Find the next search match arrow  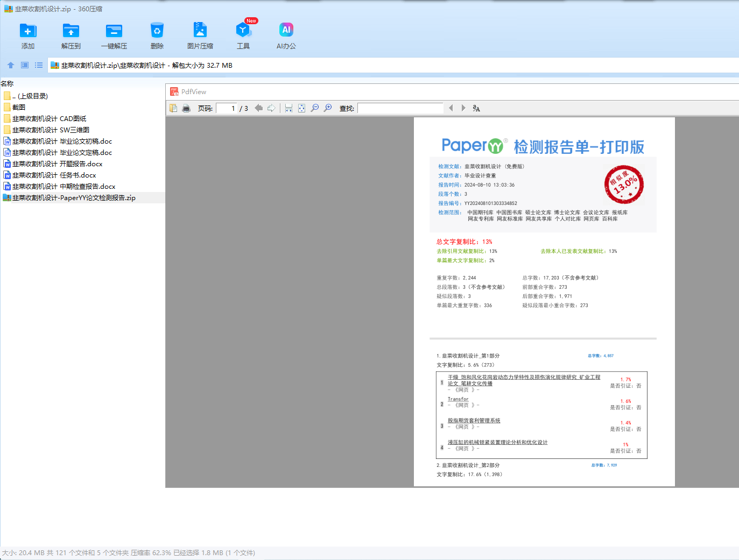463,108
